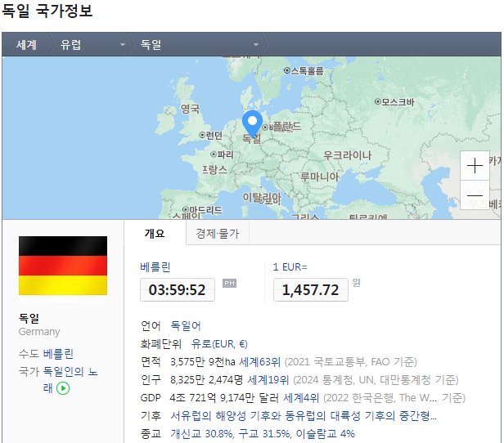Play the national anthem via green play icon
The height and width of the screenshot is (443, 504).
click(63, 388)
